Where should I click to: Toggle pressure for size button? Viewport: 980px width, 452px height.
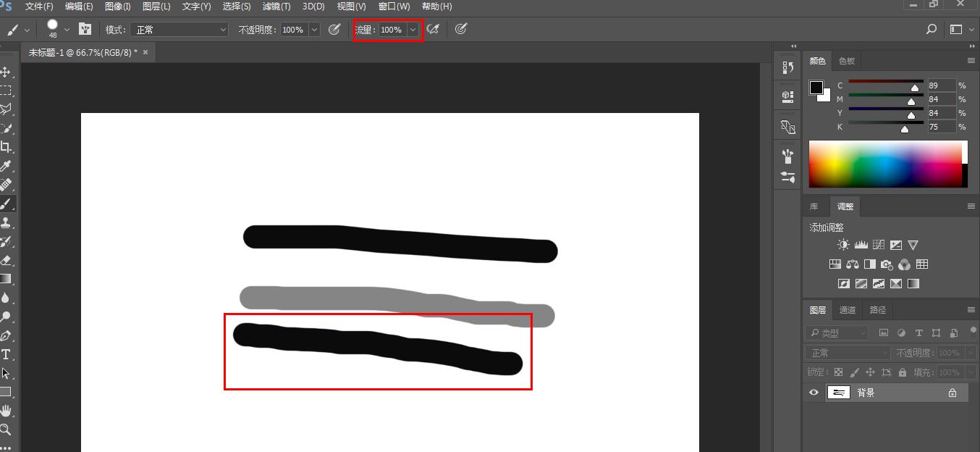tap(461, 30)
